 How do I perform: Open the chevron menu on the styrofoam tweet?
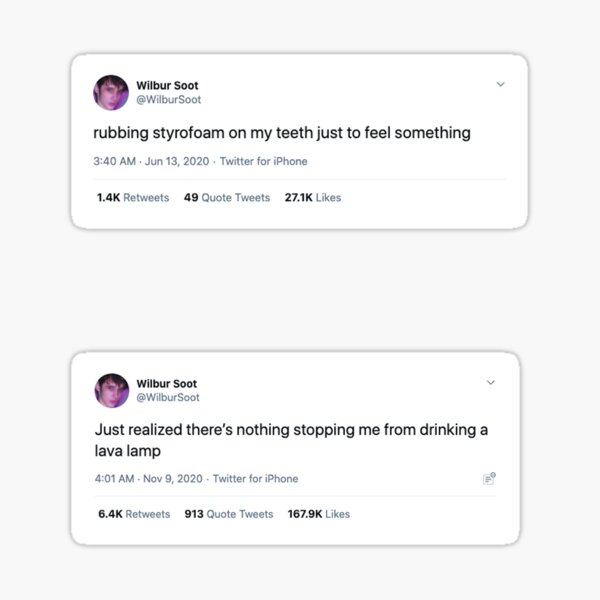click(x=500, y=85)
